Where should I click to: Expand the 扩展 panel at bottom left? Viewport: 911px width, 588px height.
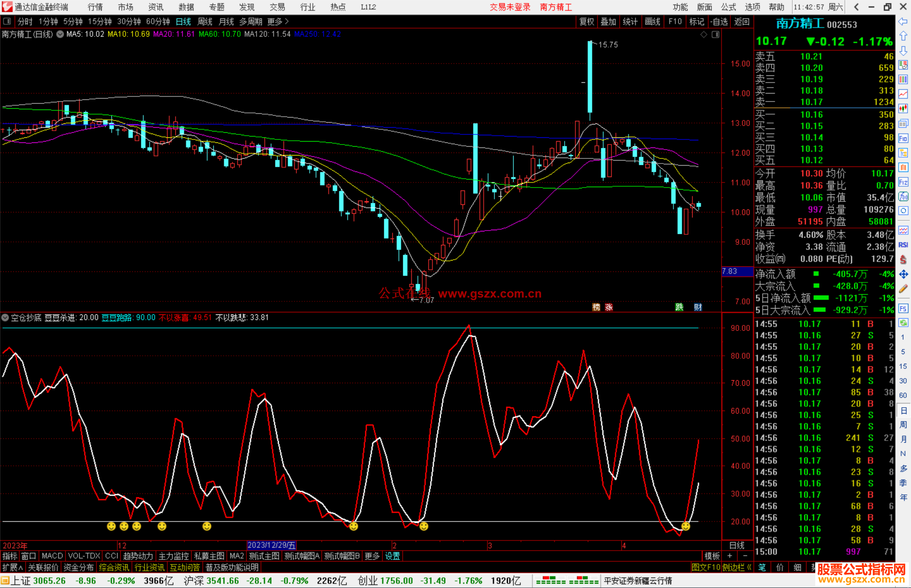click(12, 567)
